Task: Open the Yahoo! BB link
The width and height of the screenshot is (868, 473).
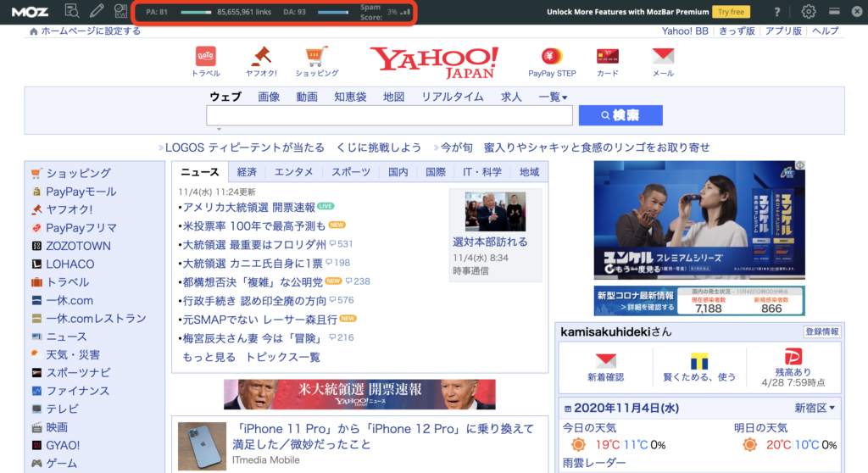Action: point(685,31)
